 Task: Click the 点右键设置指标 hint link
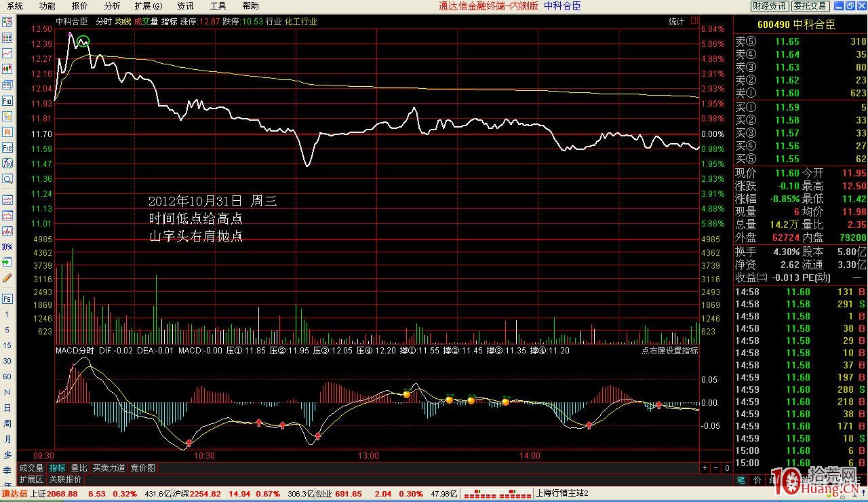coord(669,351)
